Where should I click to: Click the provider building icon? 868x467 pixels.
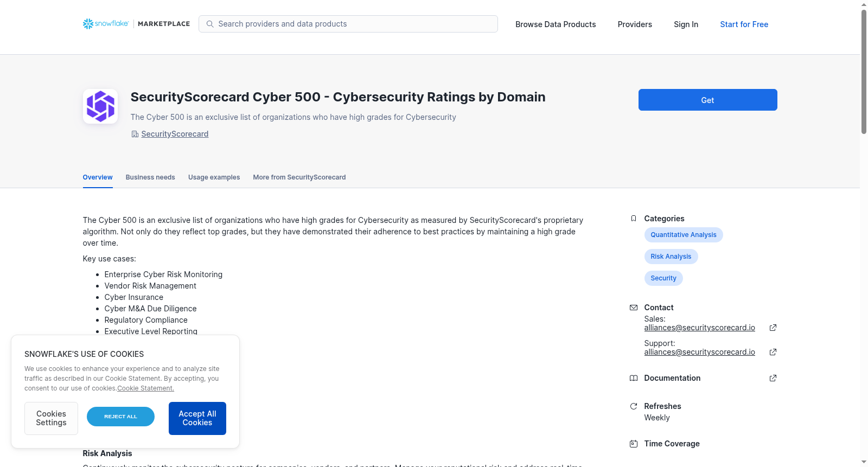135,134
